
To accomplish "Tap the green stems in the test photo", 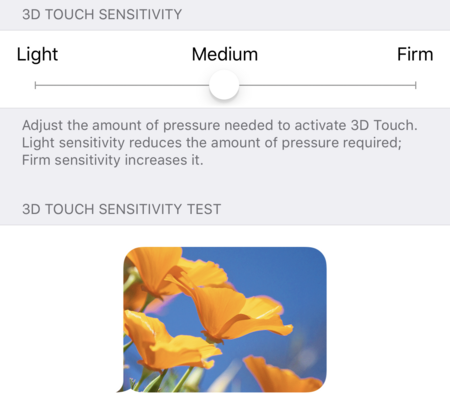I will (x=160, y=380).
